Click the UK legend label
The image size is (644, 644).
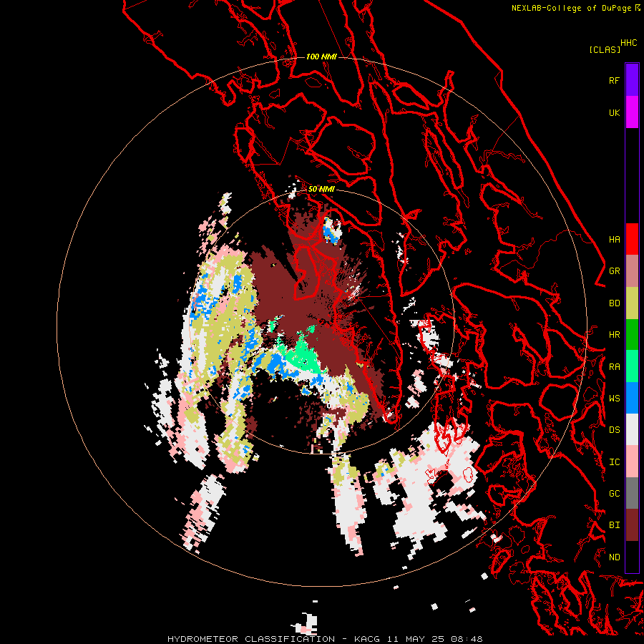[x=614, y=112]
